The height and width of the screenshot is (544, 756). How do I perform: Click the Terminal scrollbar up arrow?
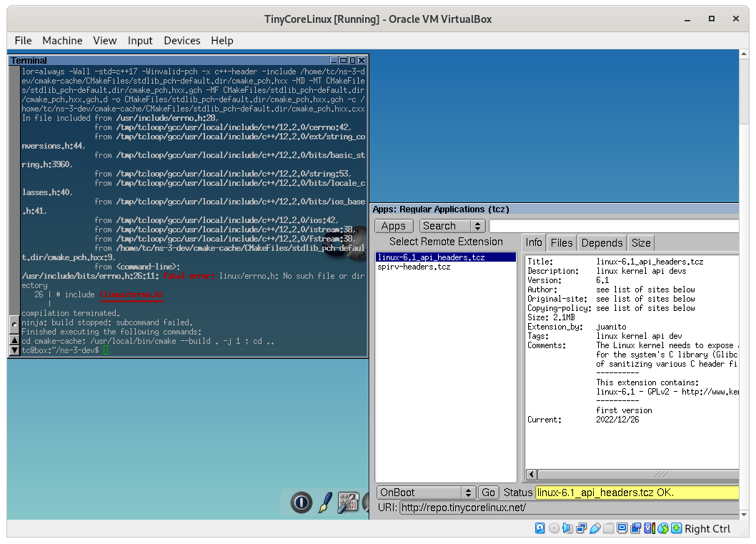coord(14,340)
